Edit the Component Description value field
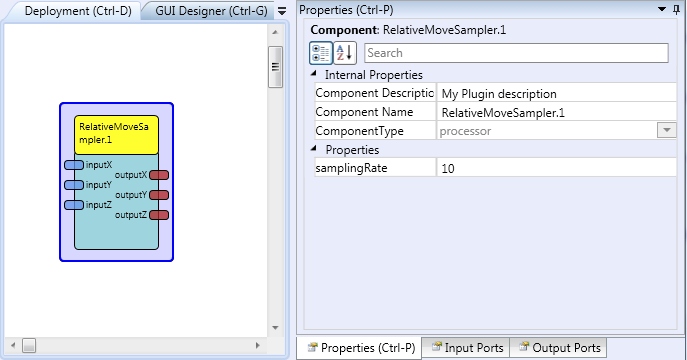Screen dimensions: 687x360 (556, 93)
